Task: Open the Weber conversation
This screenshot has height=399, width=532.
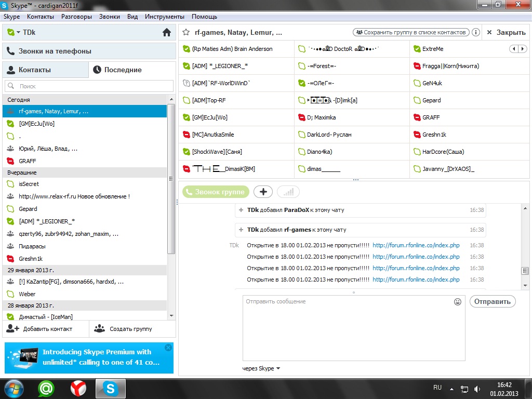Action: 85,294
